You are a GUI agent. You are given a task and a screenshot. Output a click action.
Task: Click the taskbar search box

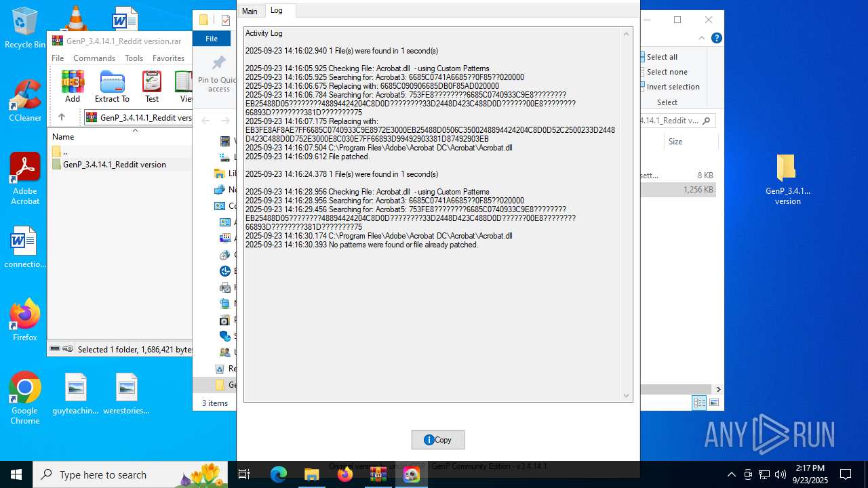coord(130,474)
